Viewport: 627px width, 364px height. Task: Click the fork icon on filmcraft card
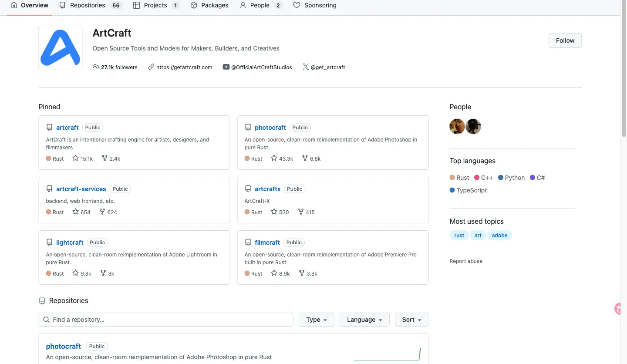click(x=302, y=273)
